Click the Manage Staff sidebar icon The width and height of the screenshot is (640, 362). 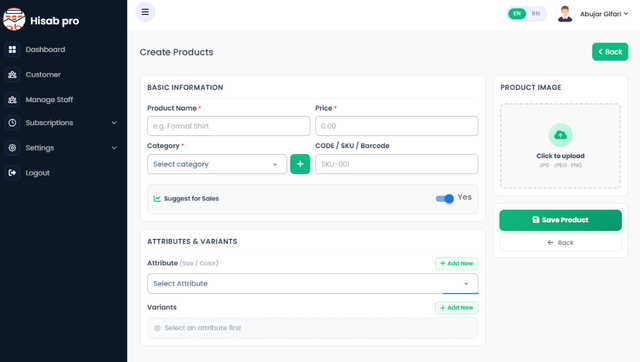pyautogui.click(x=12, y=100)
